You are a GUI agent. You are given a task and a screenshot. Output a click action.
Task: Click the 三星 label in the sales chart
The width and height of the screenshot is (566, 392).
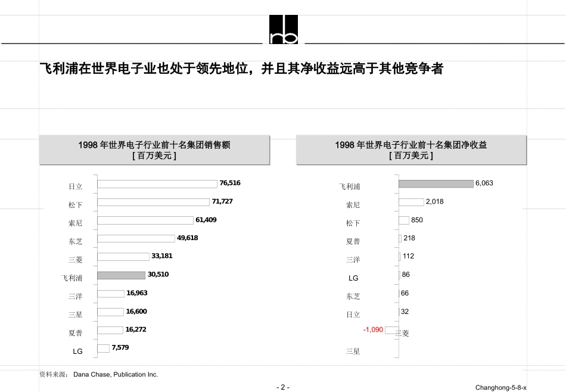[x=76, y=315]
